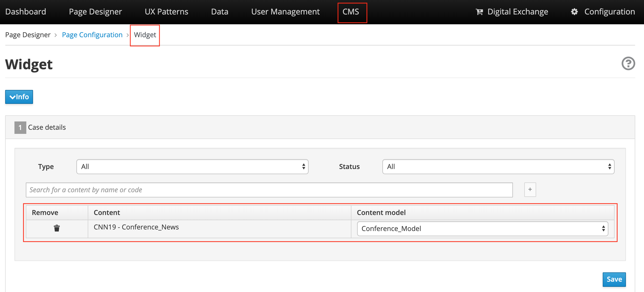This screenshot has width=644, height=292.
Task: Click the step 1 badge of Case details
Action: point(20,127)
